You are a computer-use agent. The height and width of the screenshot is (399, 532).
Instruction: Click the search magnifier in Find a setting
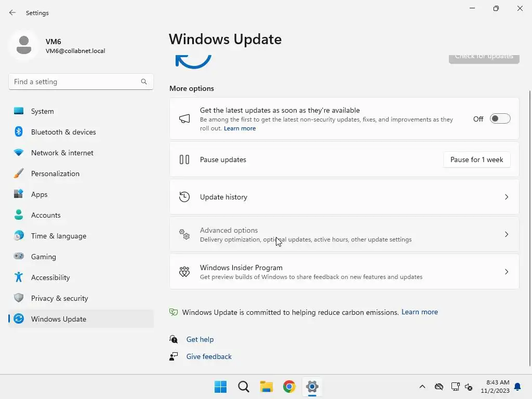pos(144,82)
